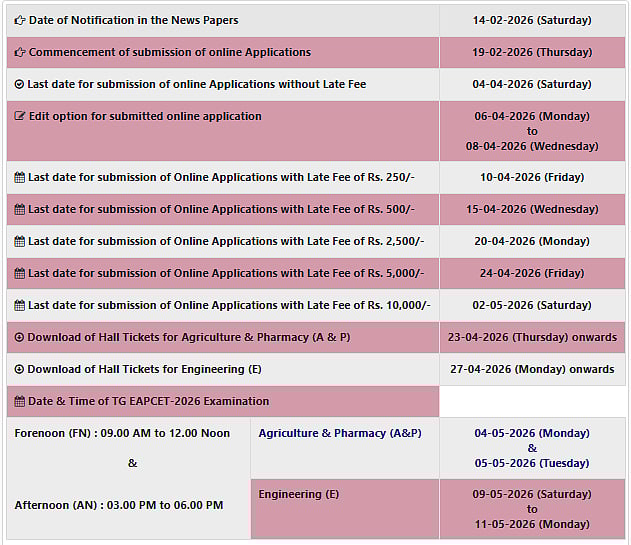This screenshot has width=631, height=545.
Task: Click the calendar icon for Late Fee Rs. 500/-
Action: (x=19, y=210)
